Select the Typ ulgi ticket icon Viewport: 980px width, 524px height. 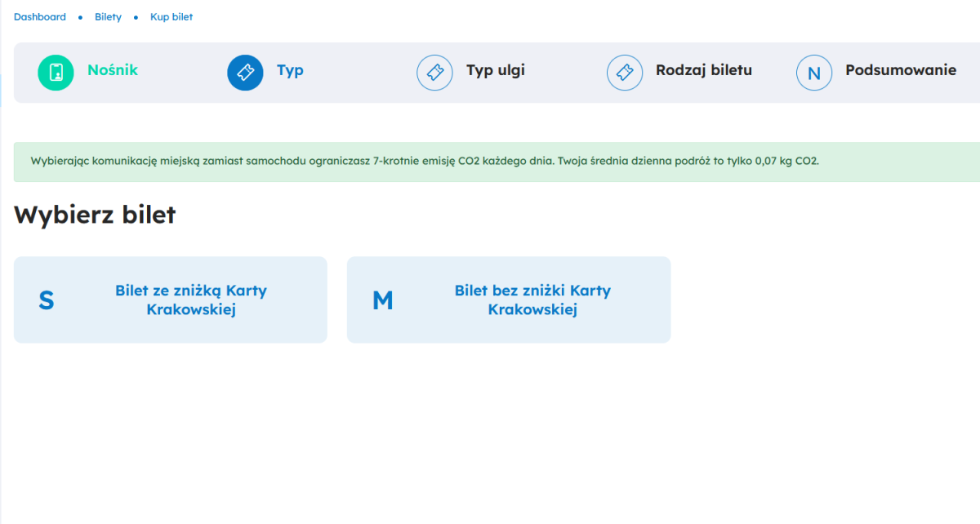[x=434, y=73]
